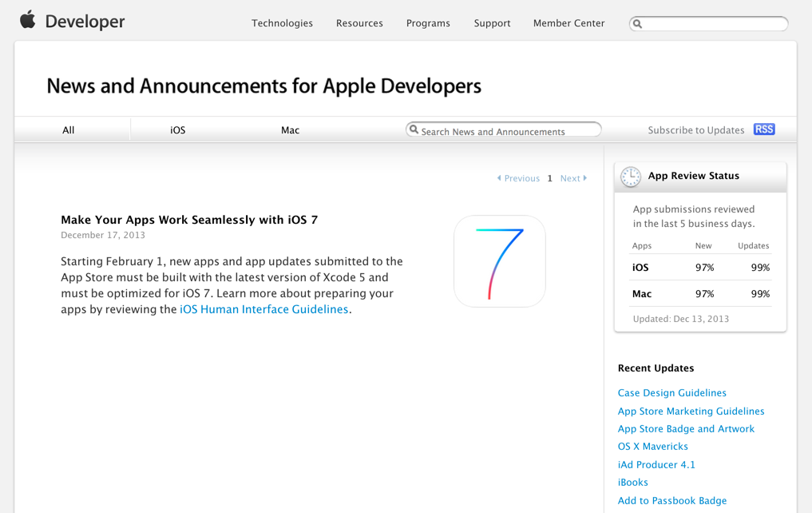Select the All news tab
Viewport: 812px width, 513px height.
point(69,130)
